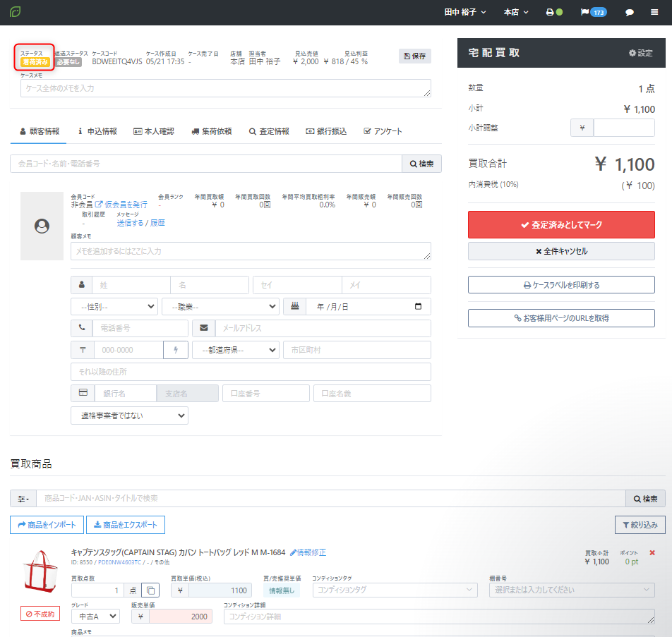Focus the 000-0000 postal code field
Image resolution: width=672 pixels, height=637 pixels.
(128, 350)
